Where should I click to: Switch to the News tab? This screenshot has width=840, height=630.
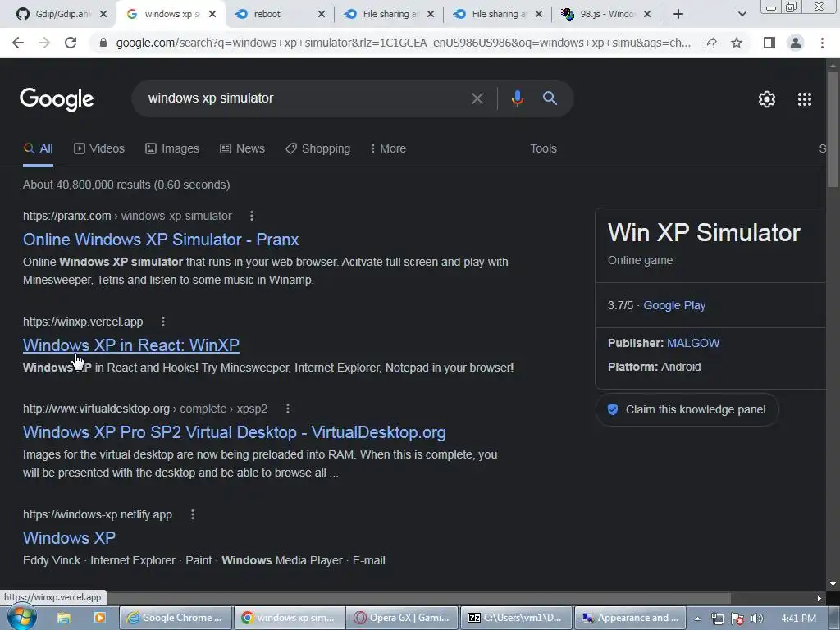point(242,148)
